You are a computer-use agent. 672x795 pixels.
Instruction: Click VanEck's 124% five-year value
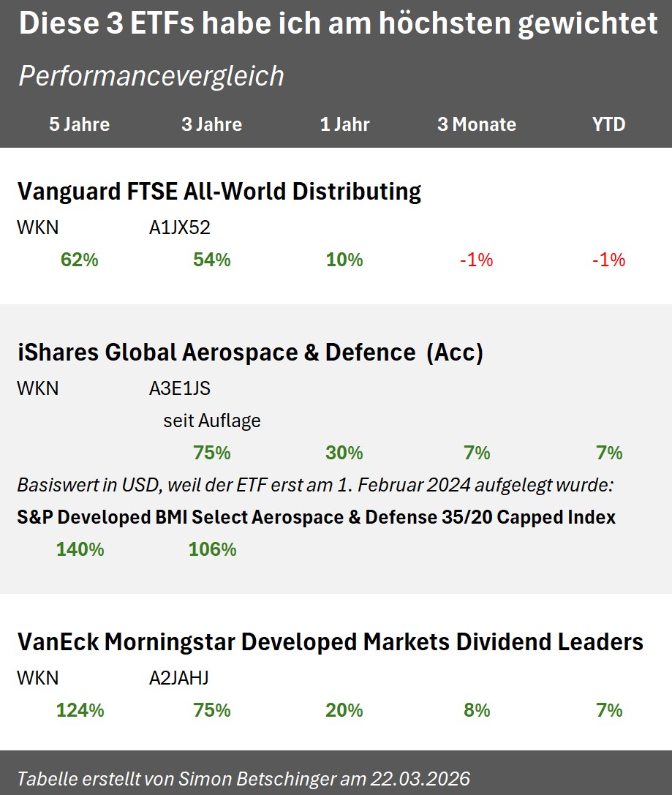pos(80,710)
